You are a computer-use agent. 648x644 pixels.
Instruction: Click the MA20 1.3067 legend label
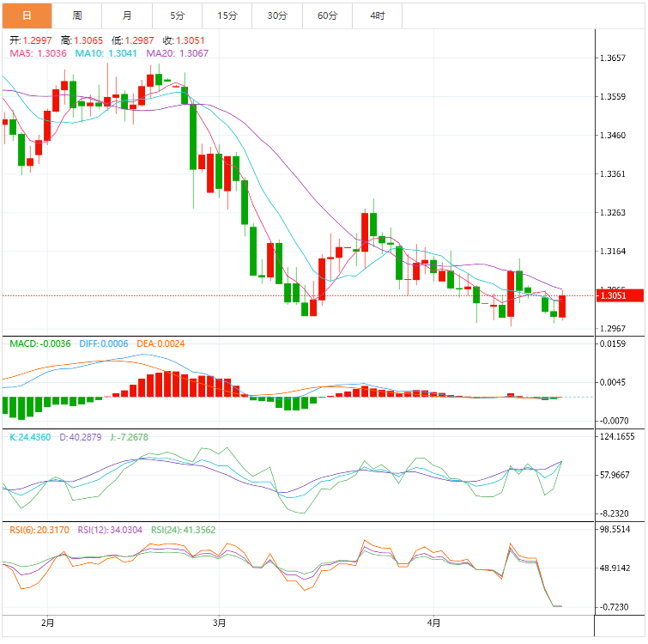click(178, 53)
